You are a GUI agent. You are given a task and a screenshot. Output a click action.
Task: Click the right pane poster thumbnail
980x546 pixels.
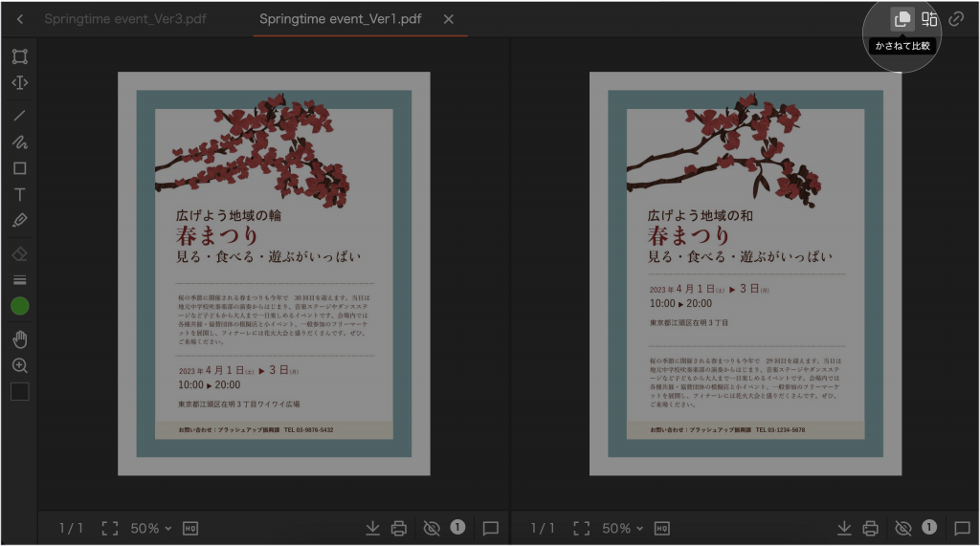point(746,273)
